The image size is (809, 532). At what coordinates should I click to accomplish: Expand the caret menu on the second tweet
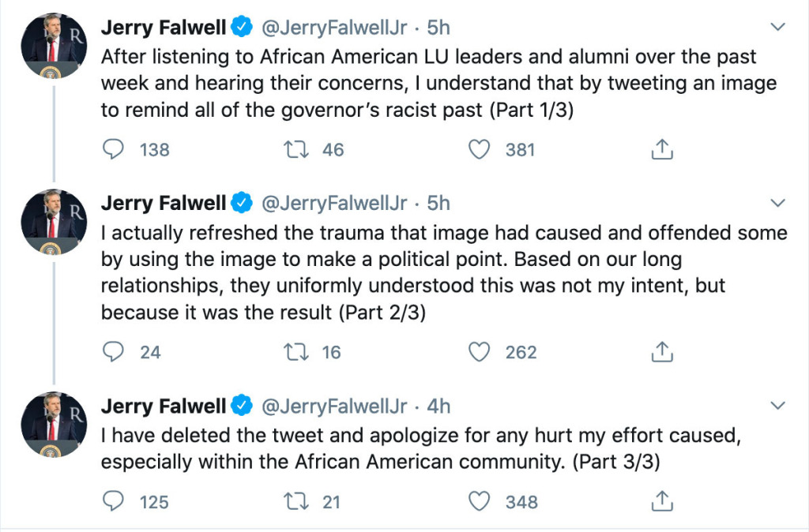(x=776, y=202)
